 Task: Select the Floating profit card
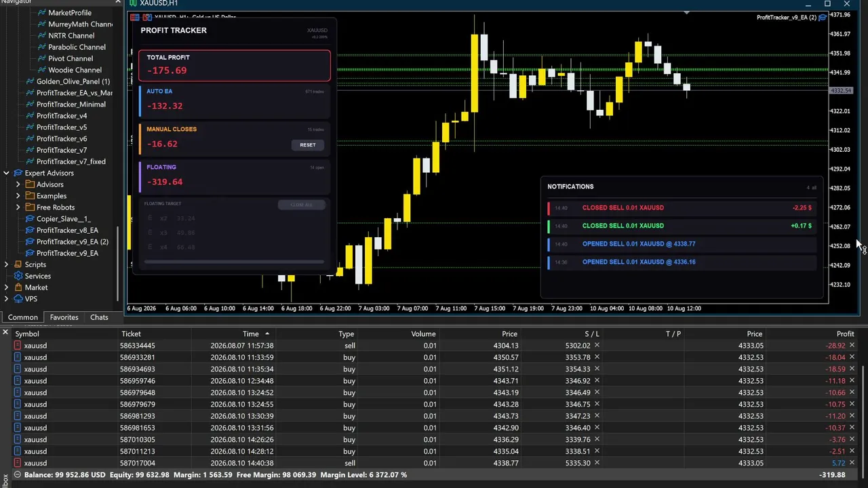[x=235, y=176]
